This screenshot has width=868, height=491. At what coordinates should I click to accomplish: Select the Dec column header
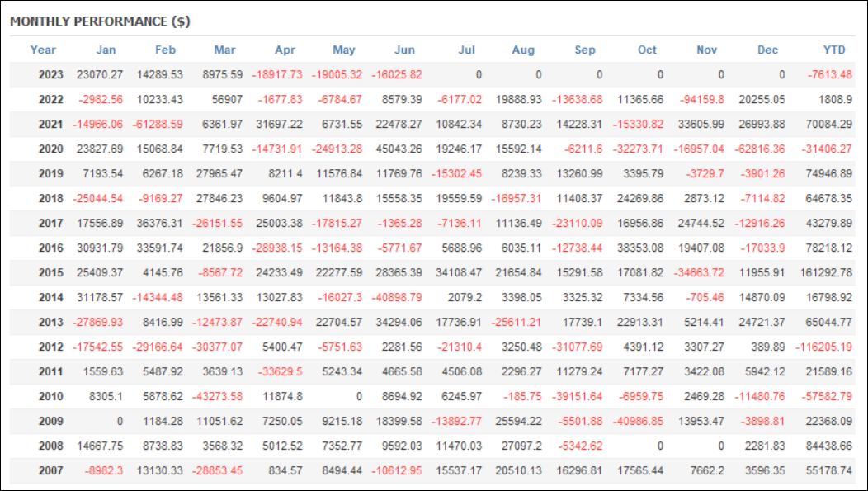(768, 50)
